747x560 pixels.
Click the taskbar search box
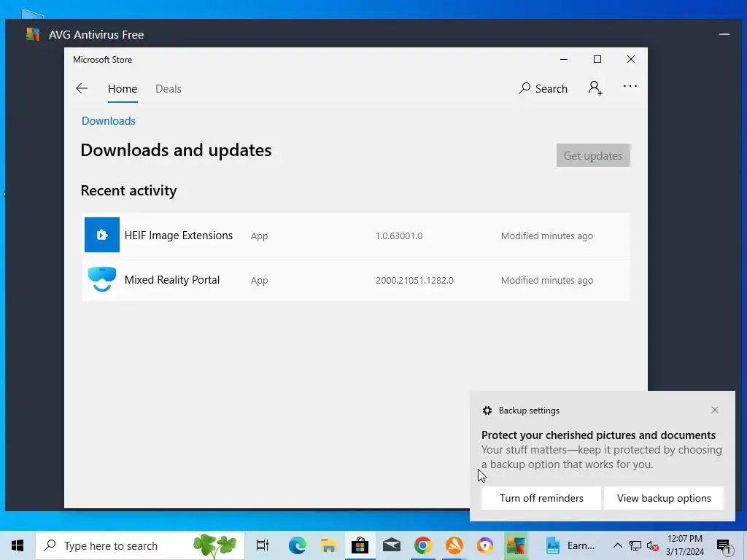[140, 545]
